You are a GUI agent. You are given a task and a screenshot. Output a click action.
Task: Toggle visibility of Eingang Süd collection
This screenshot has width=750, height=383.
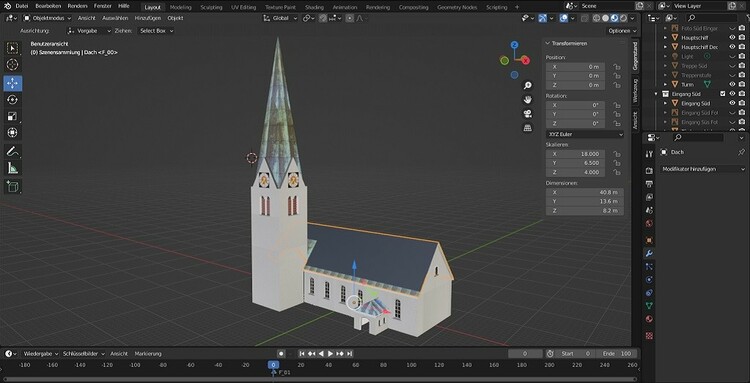(x=732, y=94)
